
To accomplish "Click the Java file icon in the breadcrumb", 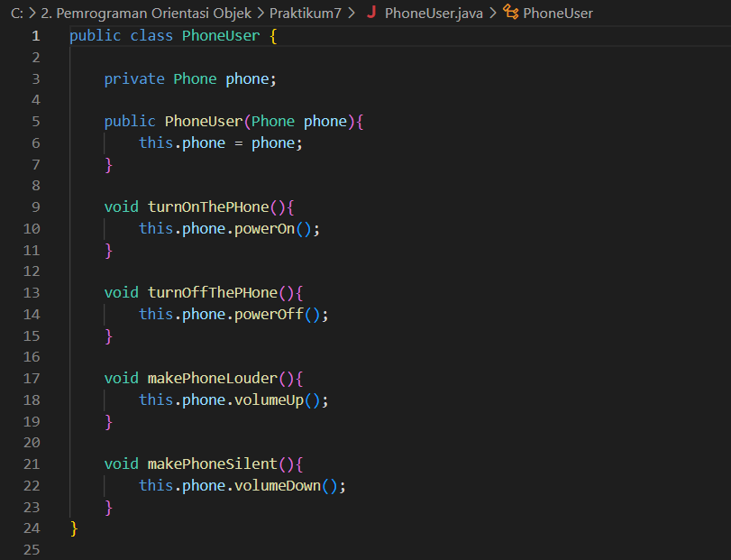I will point(371,14).
